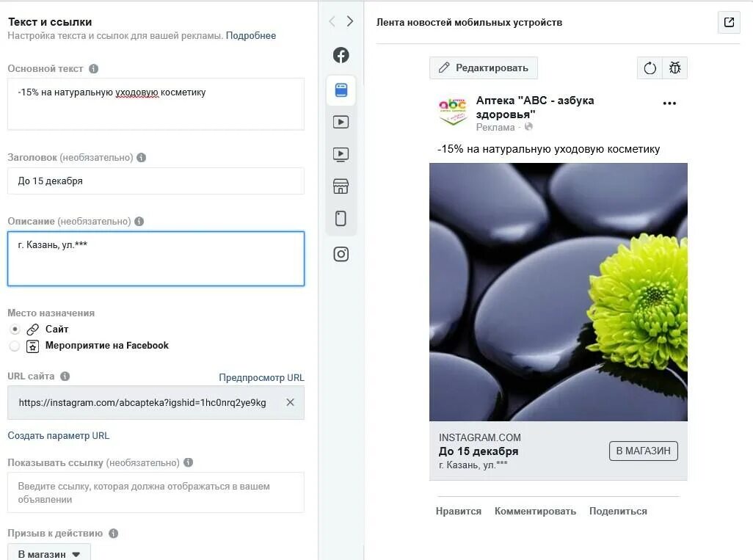Select the mobile device placement preview icon
Screen dimensions: 753x560
(x=340, y=218)
